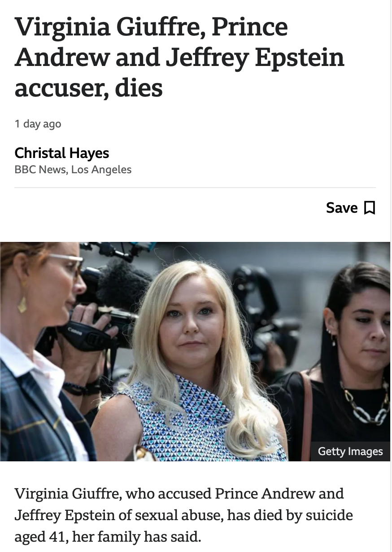Open the main article photo
Image resolution: width=392 pixels, height=552 pixels.
point(195,351)
